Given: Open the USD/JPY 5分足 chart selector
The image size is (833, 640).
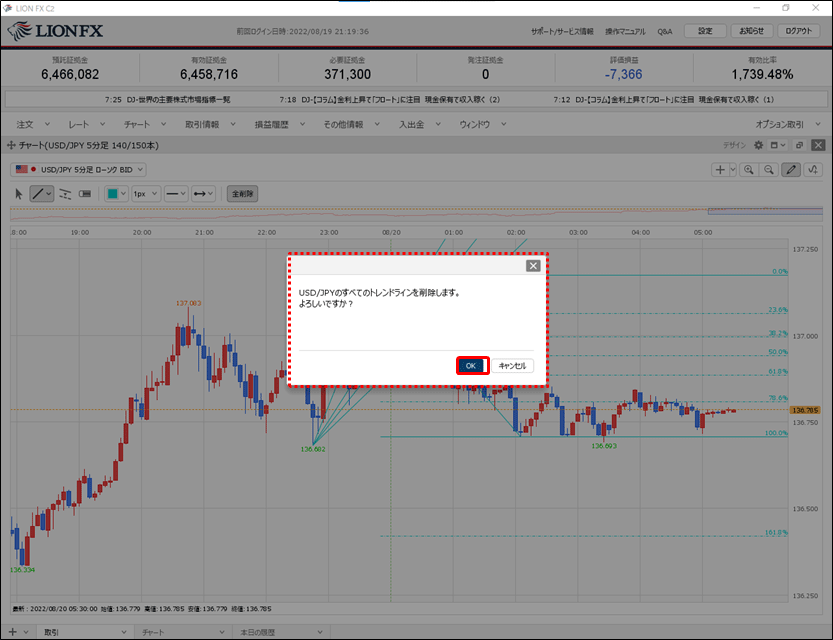Looking at the screenshot, I should pos(78,169).
